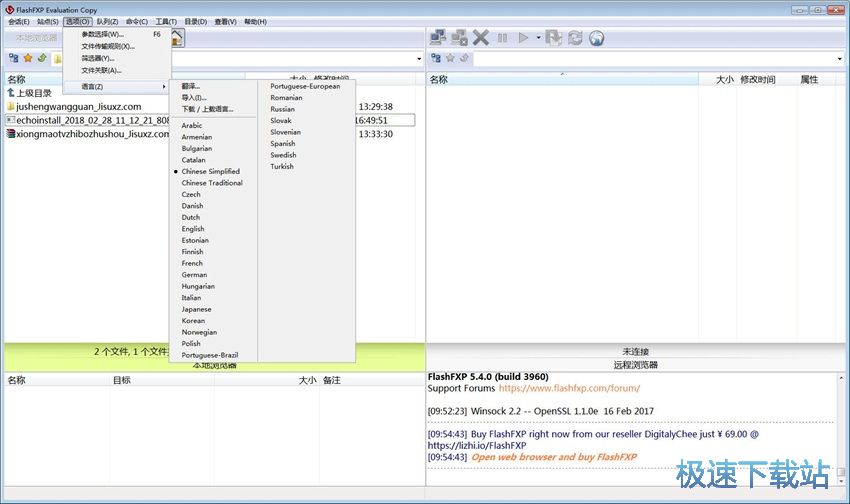The image size is (850, 504).
Task: Select Korean language
Action: 193,320
